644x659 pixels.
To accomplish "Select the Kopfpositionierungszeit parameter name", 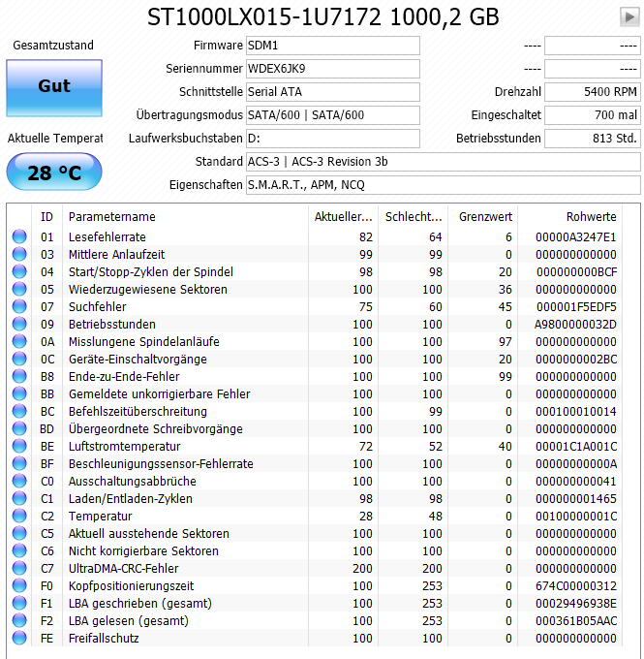I will click(x=131, y=586).
